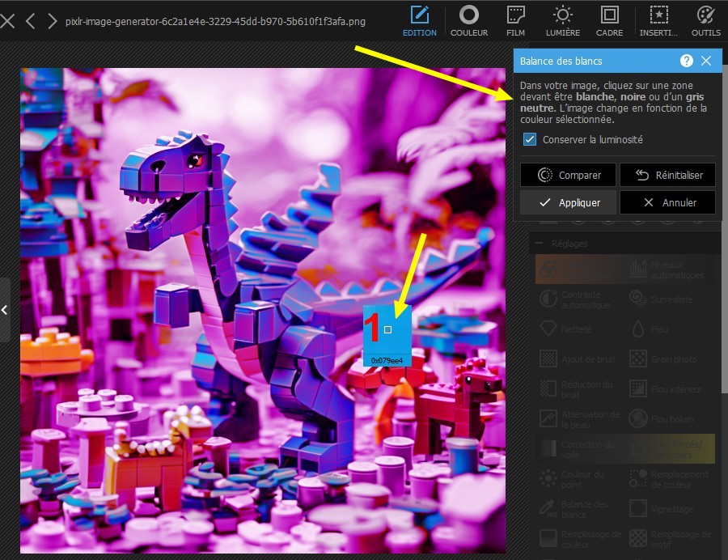Viewport: 728px width, 560px height.
Task: Click the file name in the title bar
Action: 215,21
